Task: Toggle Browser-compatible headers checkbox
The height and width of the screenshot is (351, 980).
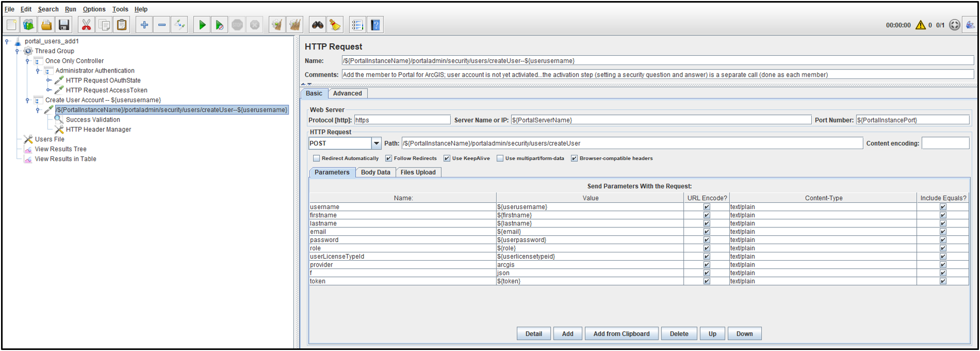Action: [x=574, y=159]
